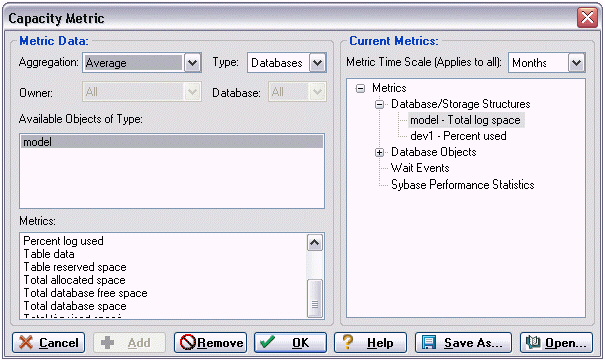Expand the Database Objects node

pos(379,152)
